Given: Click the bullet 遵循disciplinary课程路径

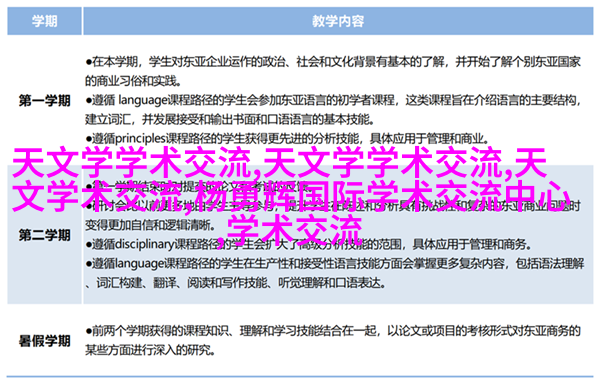Looking at the screenshot, I should coord(308,244).
